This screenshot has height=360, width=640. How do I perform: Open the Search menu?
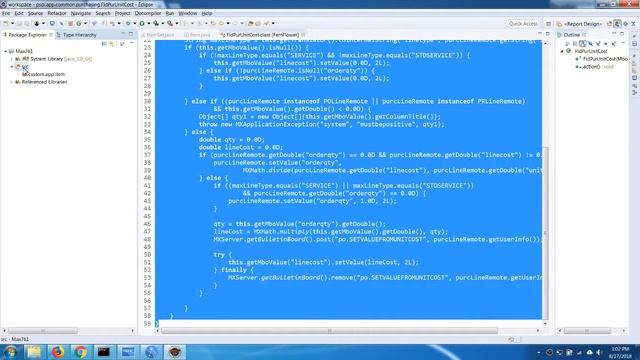pyautogui.click(x=103, y=13)
